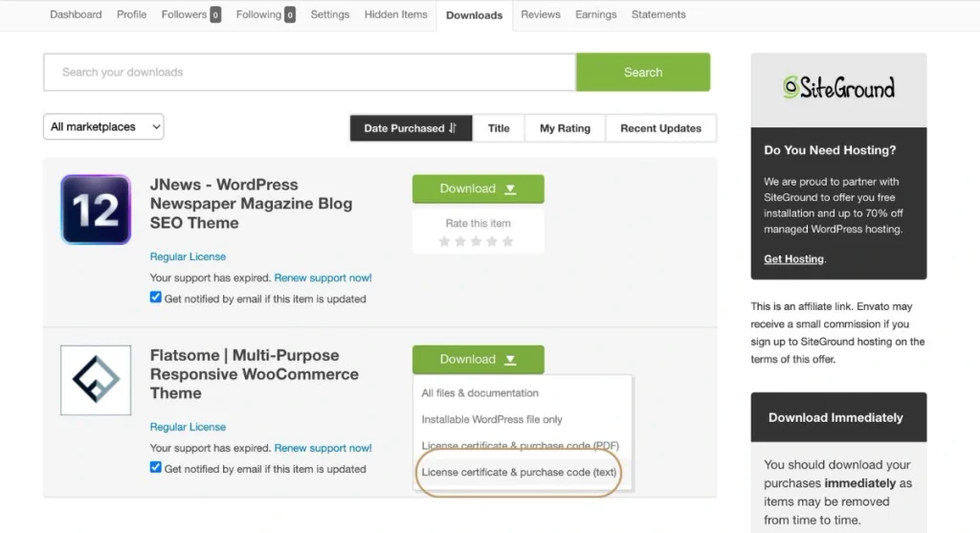980x533 pixels.
Task: Open the Reviews tab
Action: tap(541, 14)
